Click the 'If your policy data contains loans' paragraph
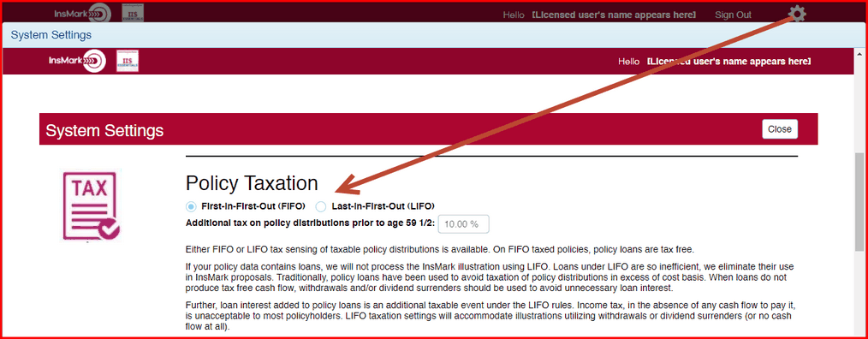 coord(490,277)
